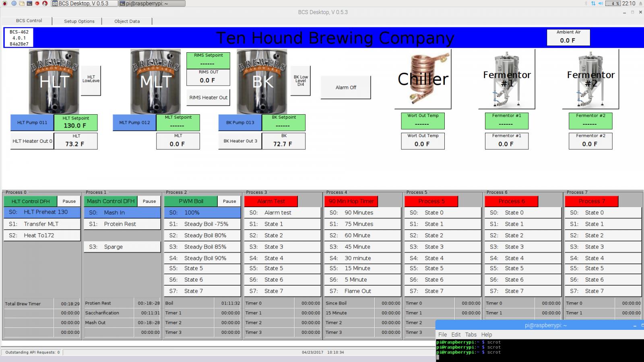Click the BK kettle image
Screen dimensions: 644x362
click(262, 82)
